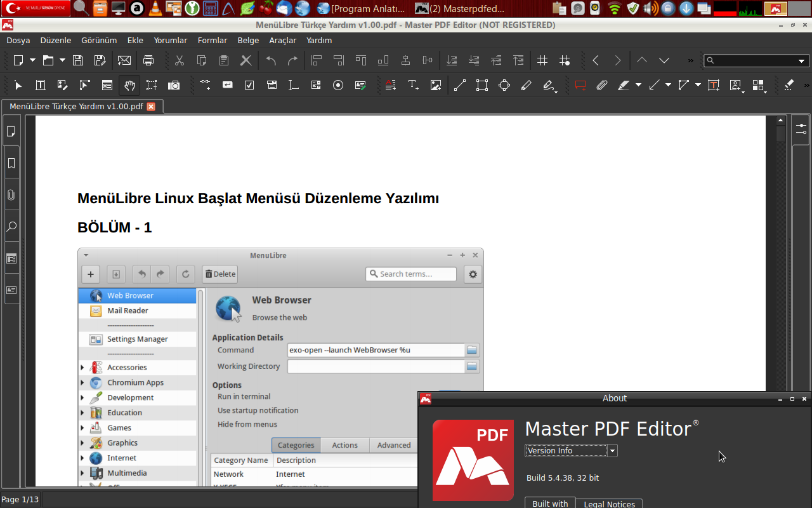Print the document
Image resolution: width=812 pixels, height=508 pixels.
pyautogui.click(x=148, y=60)
